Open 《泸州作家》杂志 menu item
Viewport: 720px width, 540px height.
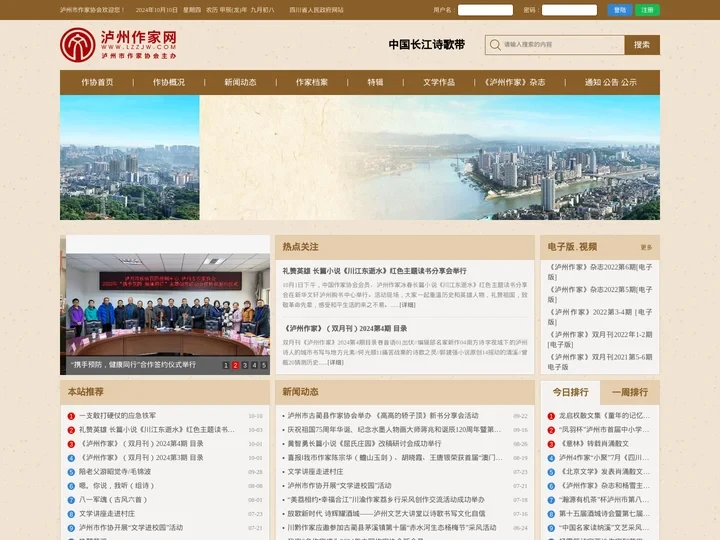point(514,82)
